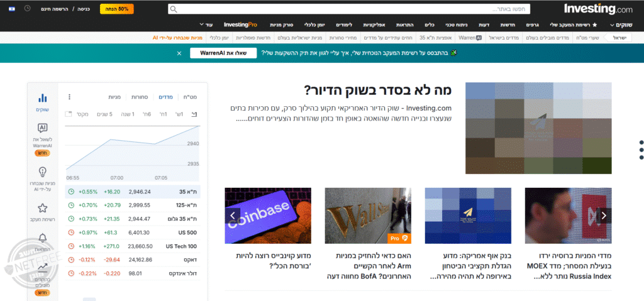Click the next-arrow on news carousel
The width and height of the screenshot is (644, 301).
pos(604,216)
